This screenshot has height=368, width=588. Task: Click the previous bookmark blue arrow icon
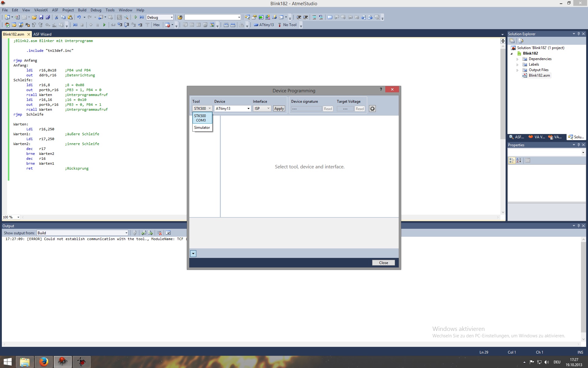[x=364, y=17]
